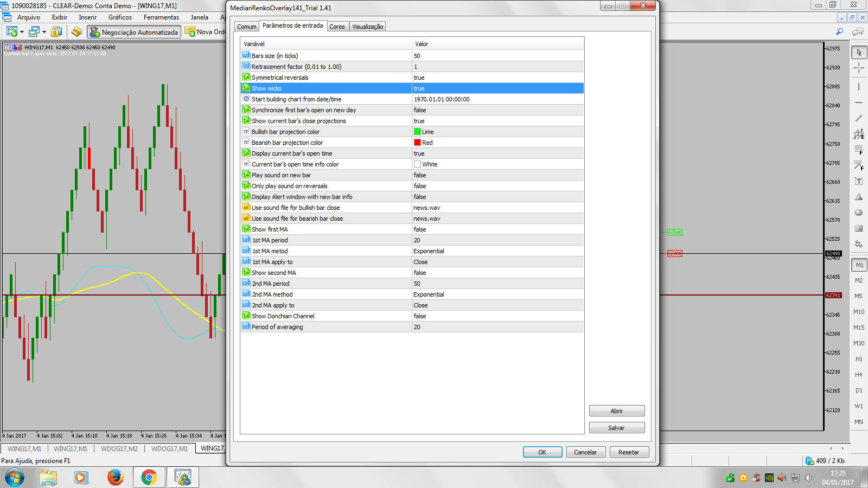Screen dimensions: 868x488
Task: Open the arrows objects tool
Action: tap(859, 244)
